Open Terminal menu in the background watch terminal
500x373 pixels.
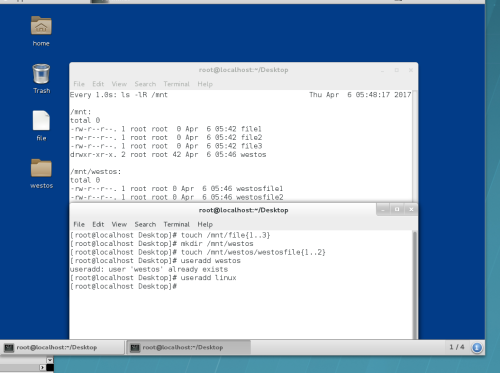[x=176, y=84]
